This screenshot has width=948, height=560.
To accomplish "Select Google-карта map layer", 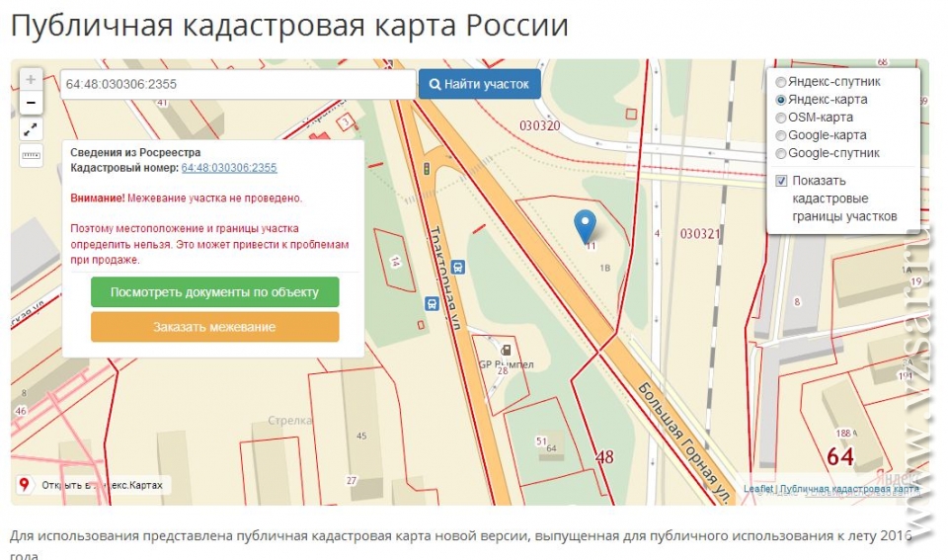I will click(x=781, y=135).
